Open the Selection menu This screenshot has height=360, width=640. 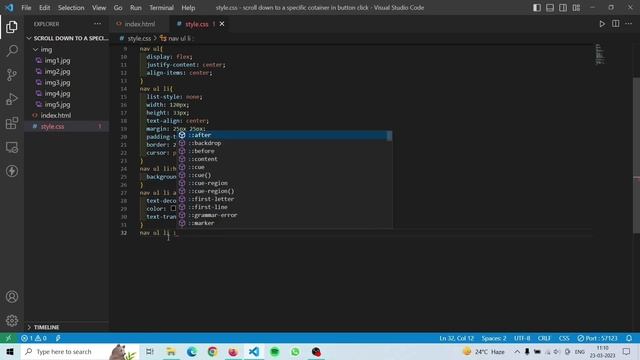pos(71,8)
